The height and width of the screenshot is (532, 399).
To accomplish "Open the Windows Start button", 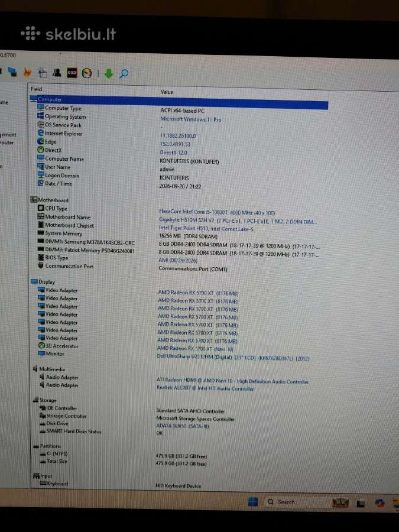I will point(253,501).
